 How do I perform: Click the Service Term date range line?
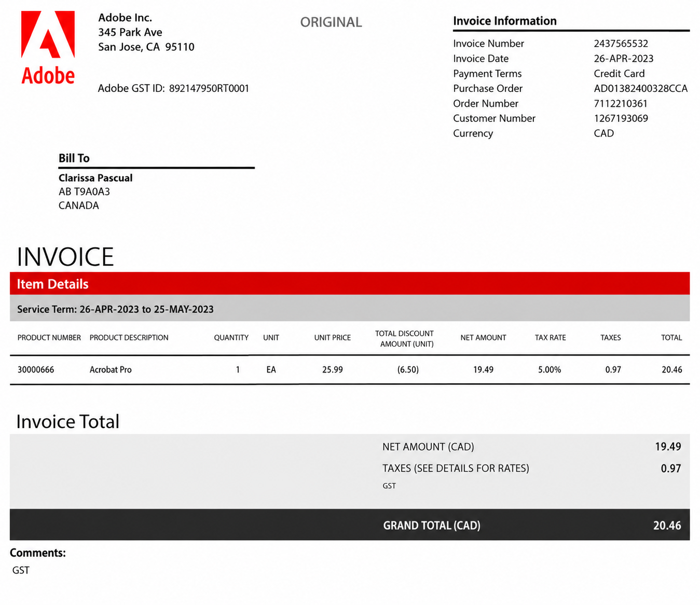coord(115,309)
